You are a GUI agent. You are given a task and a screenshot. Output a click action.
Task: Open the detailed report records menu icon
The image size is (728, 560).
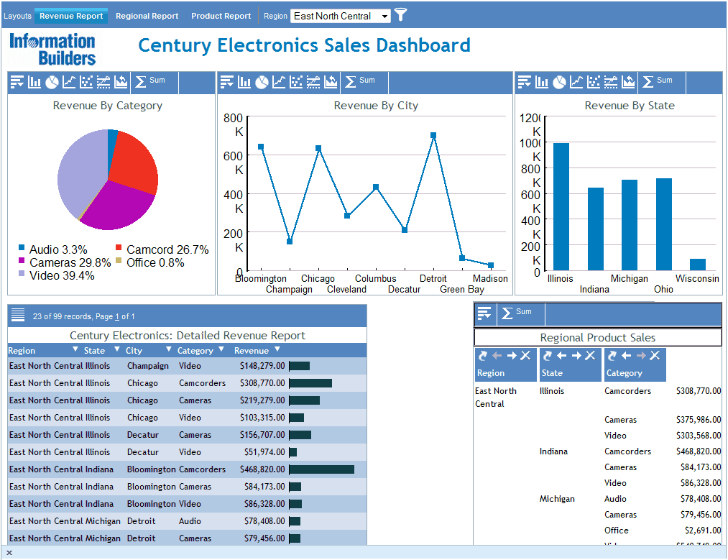(18, 315)
